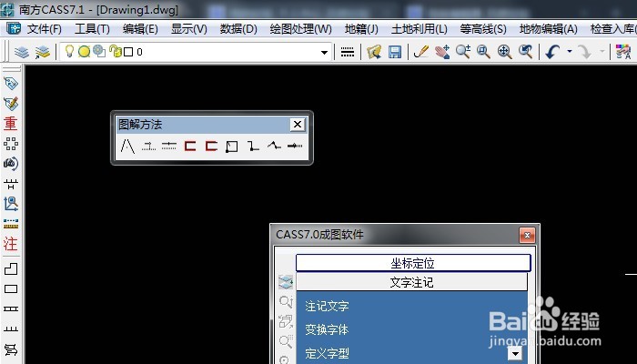This screenshot has width=637, height=364.
Task: Toggle the viewport freeze icon in layer box
Action: [x=98, y=51]
